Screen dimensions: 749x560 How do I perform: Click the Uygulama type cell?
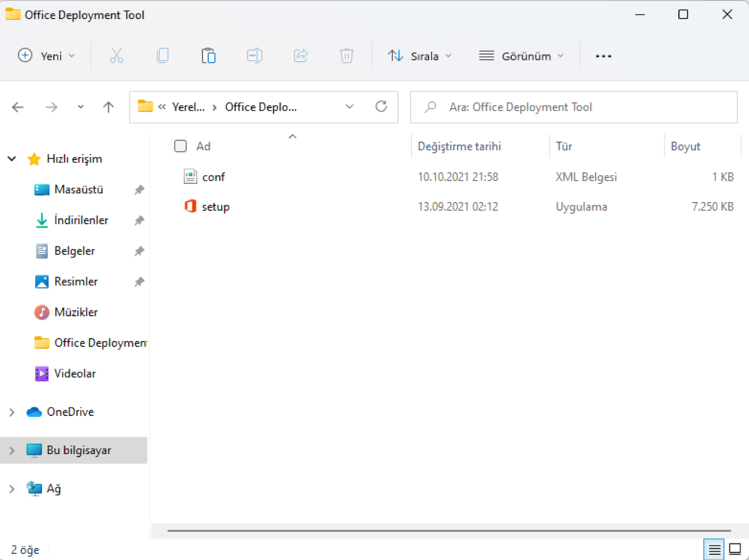[x=581, y=207]
